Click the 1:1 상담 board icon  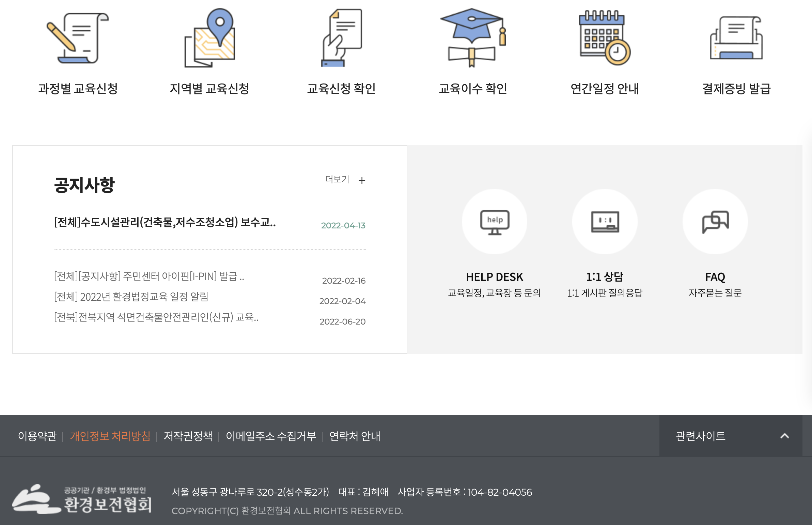click(x=605, y=221)
